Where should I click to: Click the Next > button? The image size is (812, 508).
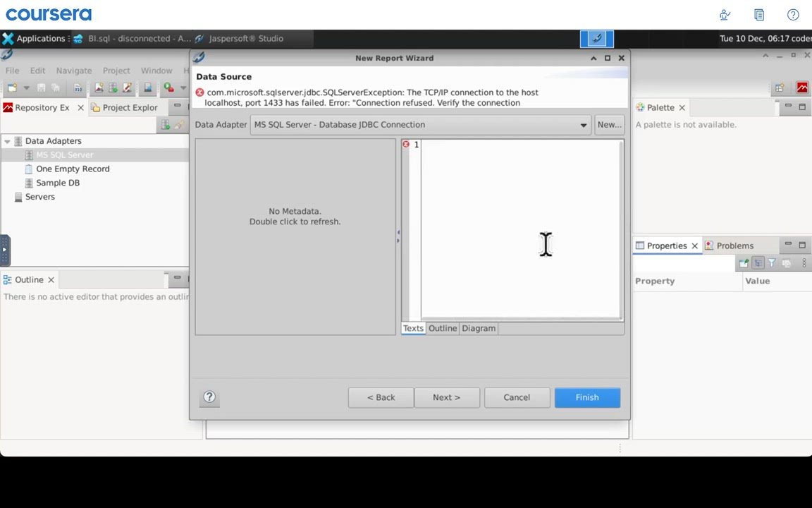tap(446, 398)
